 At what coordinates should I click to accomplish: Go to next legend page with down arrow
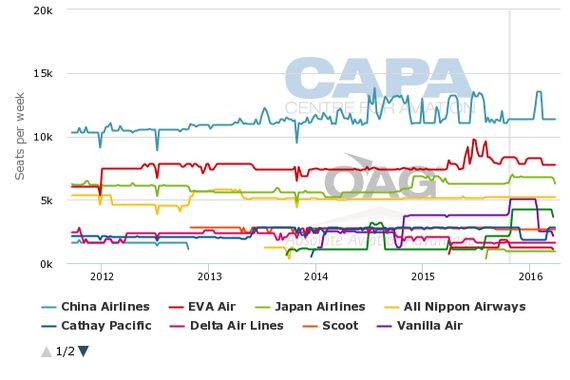[83, 352]
